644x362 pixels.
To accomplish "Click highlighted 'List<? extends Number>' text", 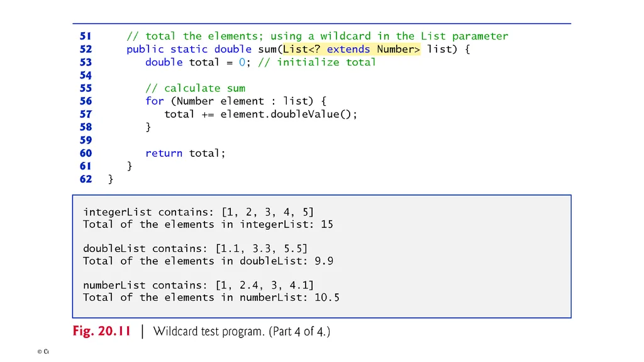I will 352,49.
